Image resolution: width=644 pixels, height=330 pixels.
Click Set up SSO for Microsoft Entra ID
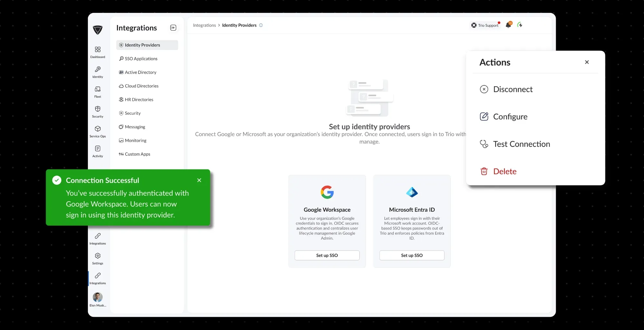412,255
